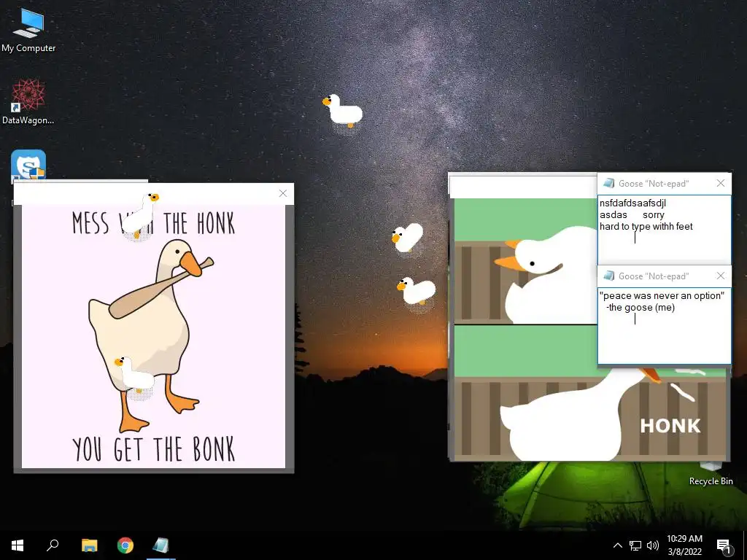Open File Explorer from the taskbar
This screenshot has width=747, height=560.
(x=89, y=545)
